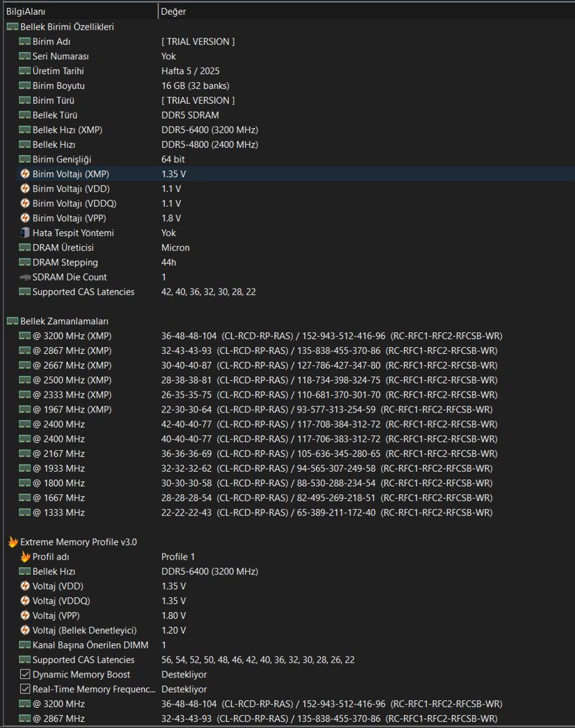Click the XMP CAS latencies starting with 56, 54
575x728 pixels.
coord(258,660)
